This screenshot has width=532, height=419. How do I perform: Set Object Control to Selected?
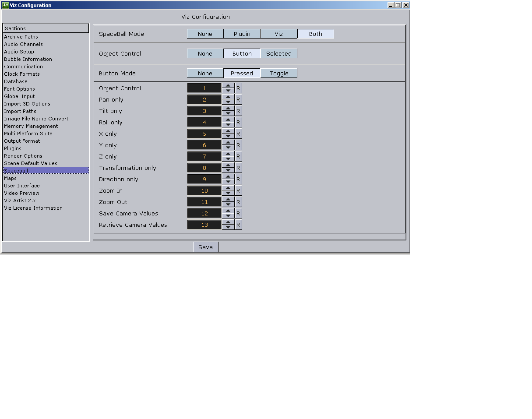point(278,54)
